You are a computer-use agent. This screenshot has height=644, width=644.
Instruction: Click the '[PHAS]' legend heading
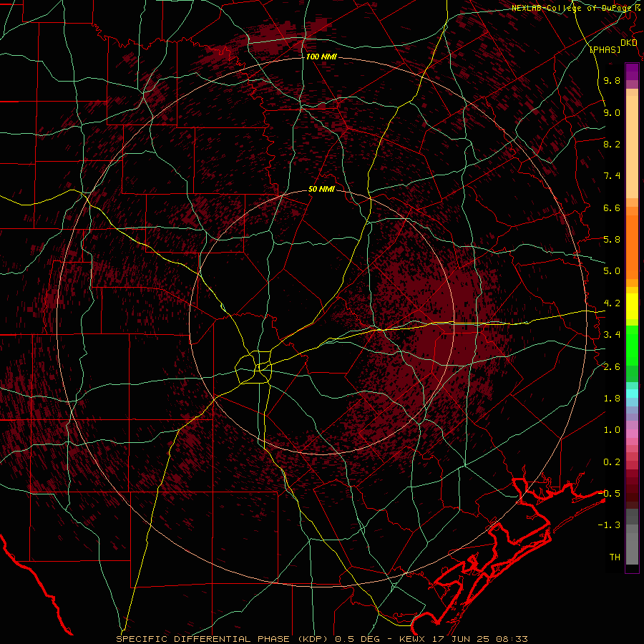pos(605,49)
